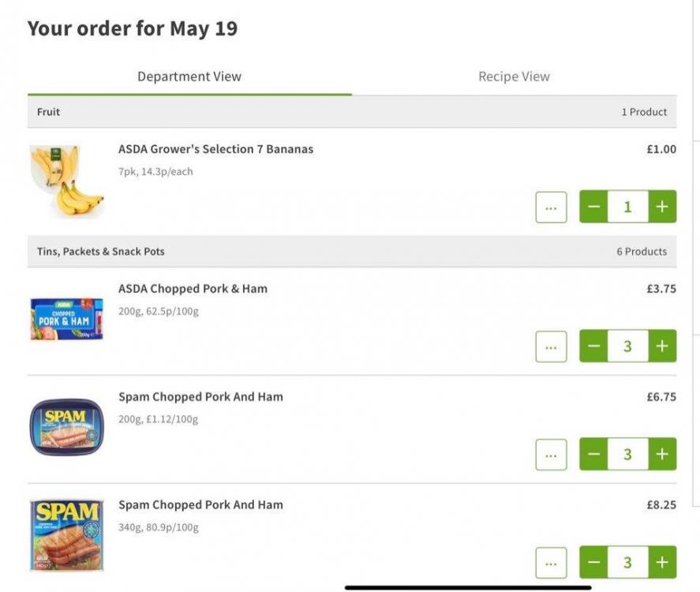
Task: Open more options for Spam 340g item
Action: tap(551, 563)
